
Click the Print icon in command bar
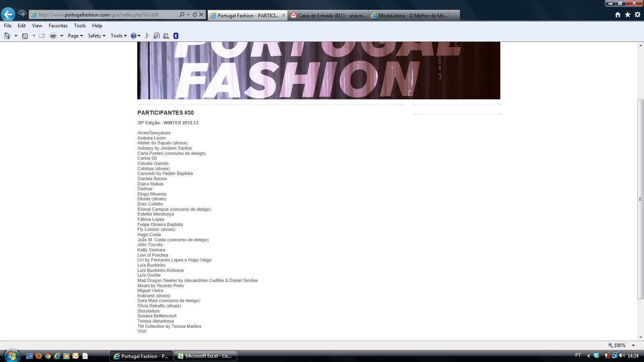tap(53, 36)
